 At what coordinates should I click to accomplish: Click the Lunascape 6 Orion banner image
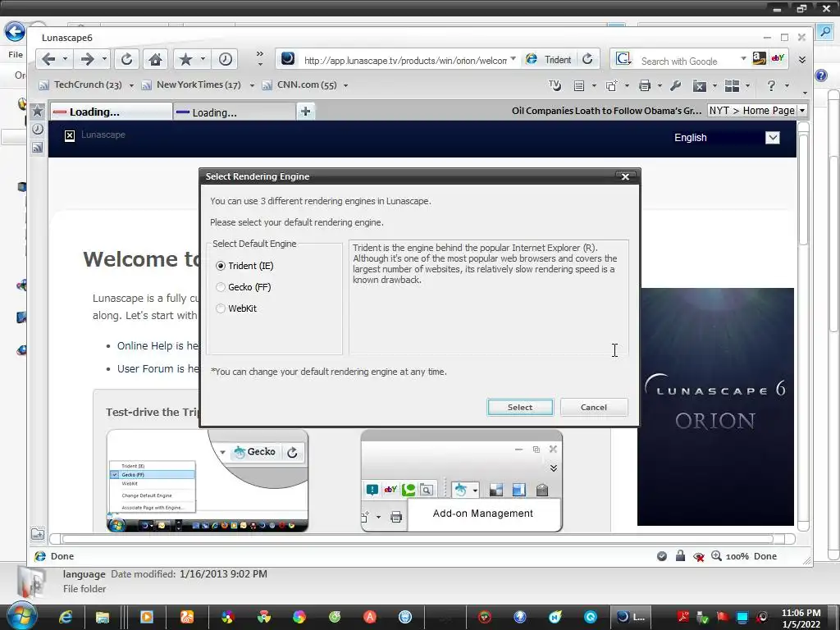[x=715, y=407]
